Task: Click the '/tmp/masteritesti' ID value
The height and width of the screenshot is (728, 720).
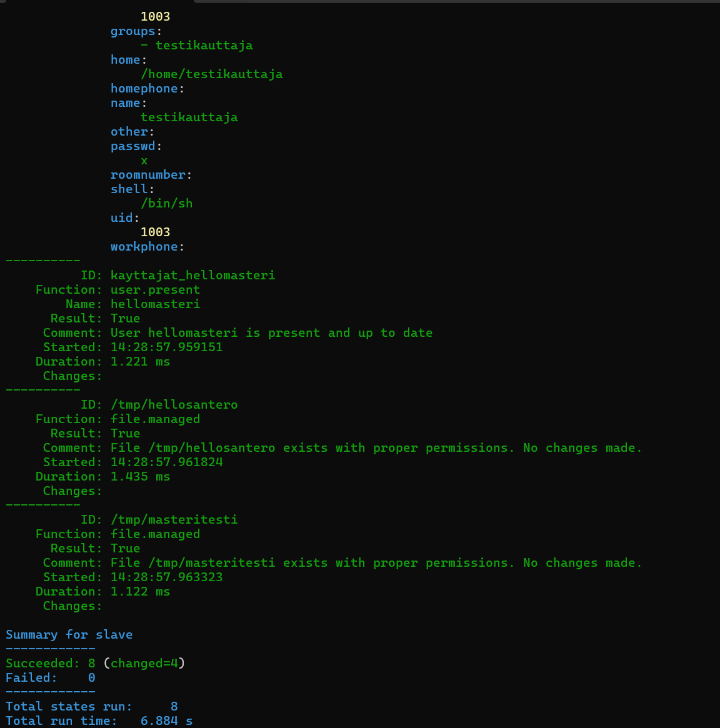Action: pos(174,519)
